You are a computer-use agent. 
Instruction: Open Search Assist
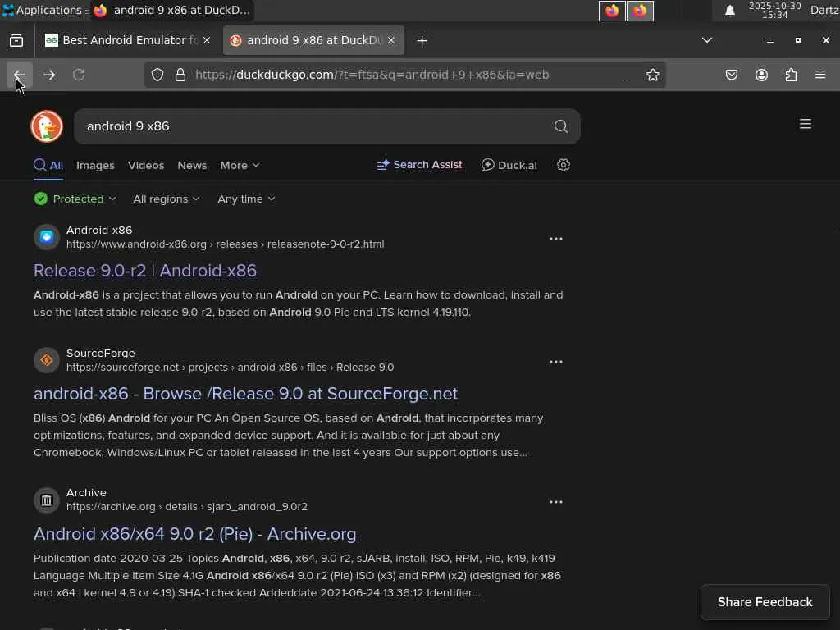[419, 165]
